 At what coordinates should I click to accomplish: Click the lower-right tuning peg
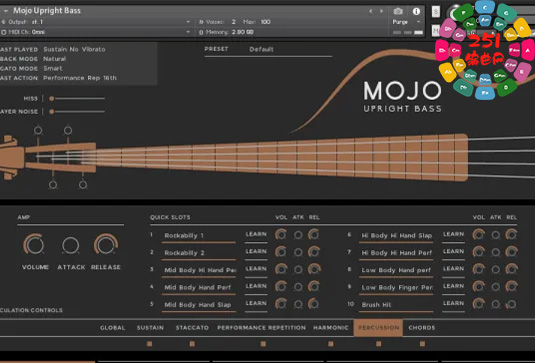coord(83,185)
